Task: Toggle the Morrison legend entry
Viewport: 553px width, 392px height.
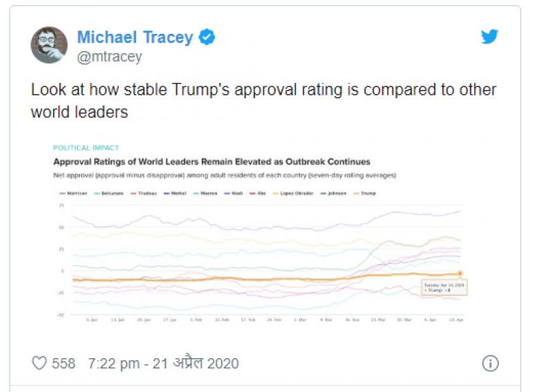Action: pyautogui.click(x=72, y=194)
